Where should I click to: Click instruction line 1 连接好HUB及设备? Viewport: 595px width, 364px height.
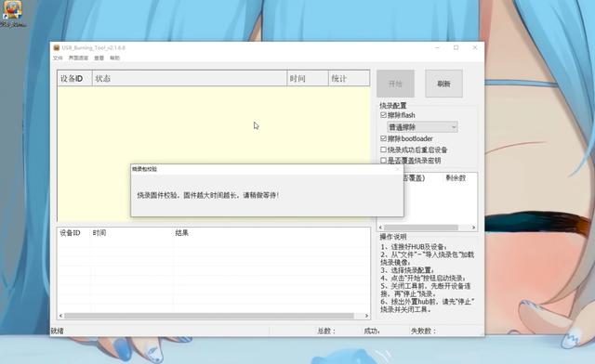(x=414, y=247)
